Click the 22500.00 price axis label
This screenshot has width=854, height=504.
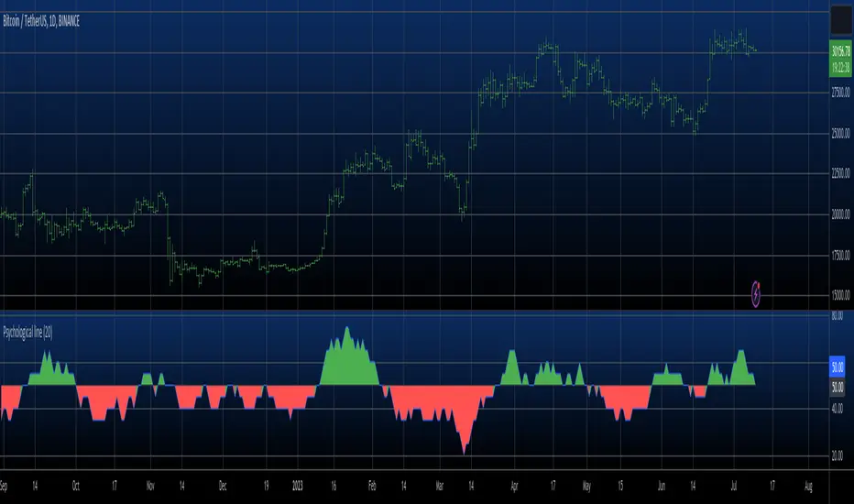pos(840,174)
